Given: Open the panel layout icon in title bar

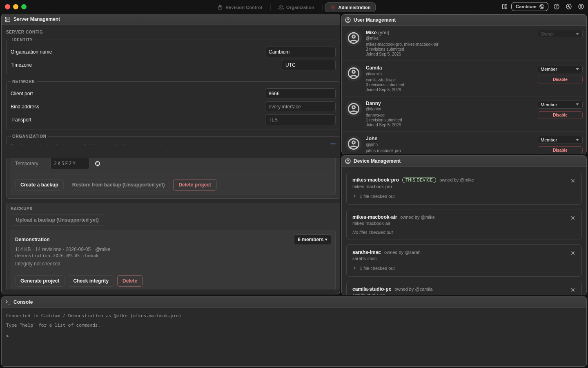Looking at the screenshot, I should click(505, 7).
